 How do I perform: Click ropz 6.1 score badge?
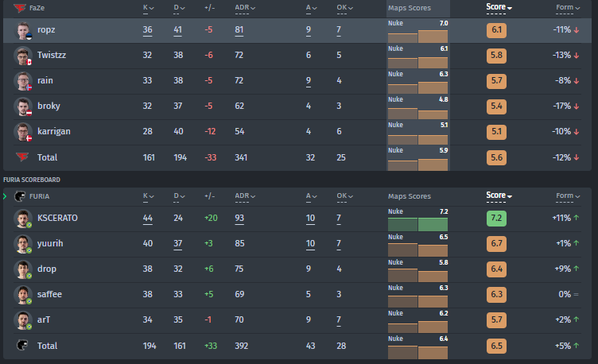pos(496,30)
